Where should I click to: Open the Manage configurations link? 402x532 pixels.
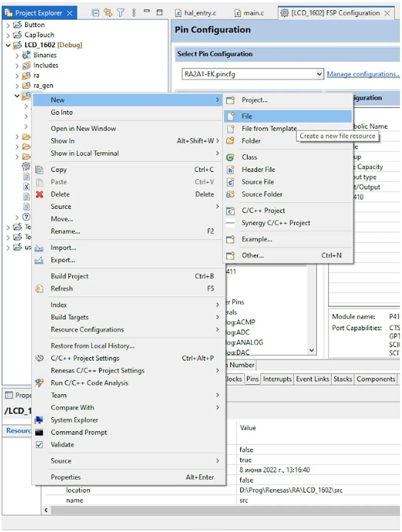[x=362, y=74]
